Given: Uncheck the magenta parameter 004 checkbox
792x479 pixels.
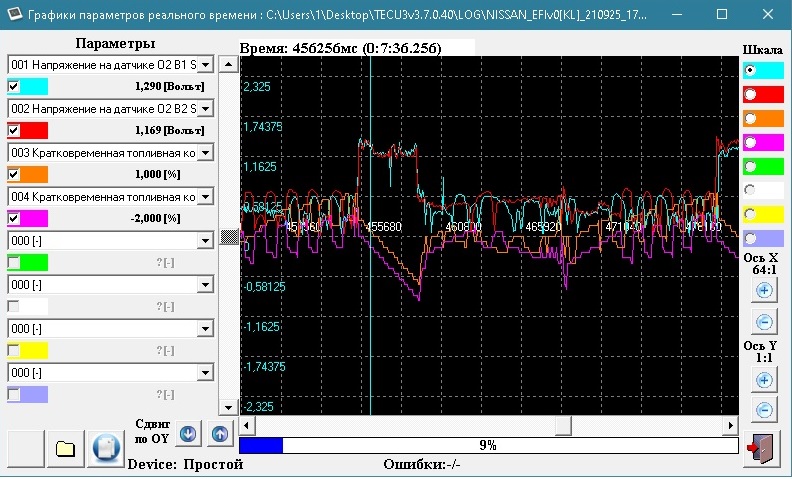Looking at the screenshot, I should click(14, 218).
